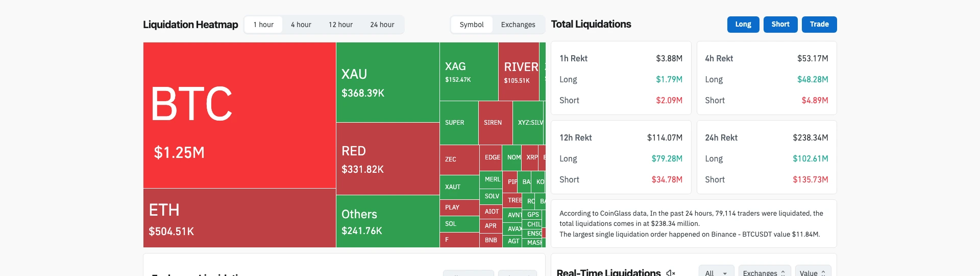Image resolution: width=980 pixels, height=276 pixels.
Task: Open the XAU heatmap tile
Action: pos(387,82)
